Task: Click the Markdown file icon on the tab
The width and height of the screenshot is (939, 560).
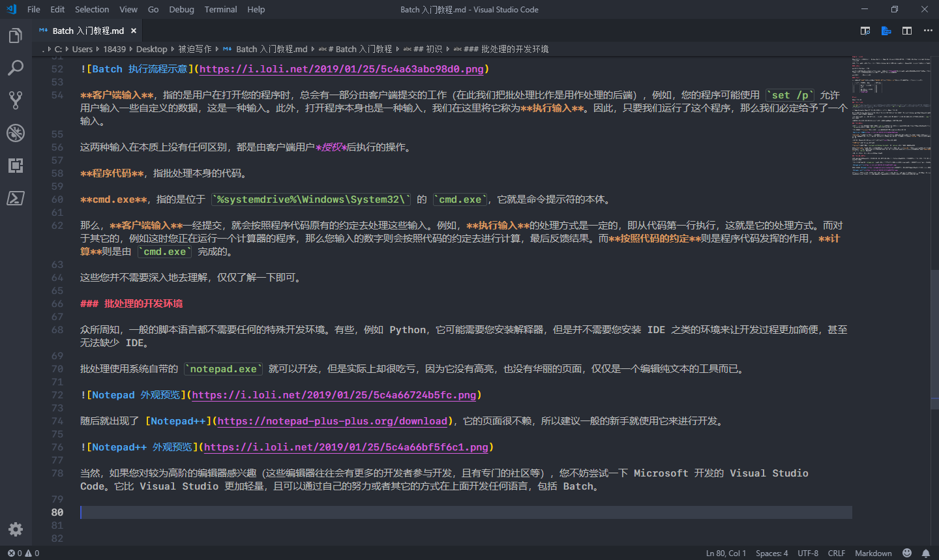Action: pyautogui.click(x=44, y=31)
